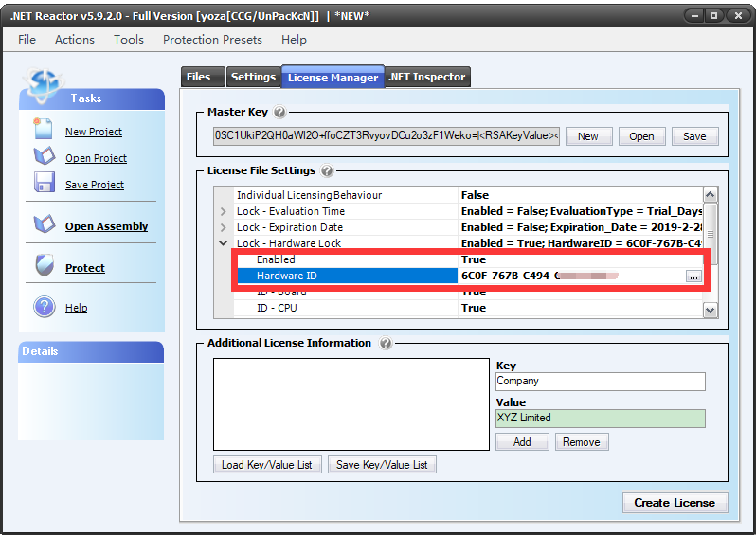Click the Lock - Evaluation Time value text
The height and width of the screenshot is (535, 756).
pos(582,211)
